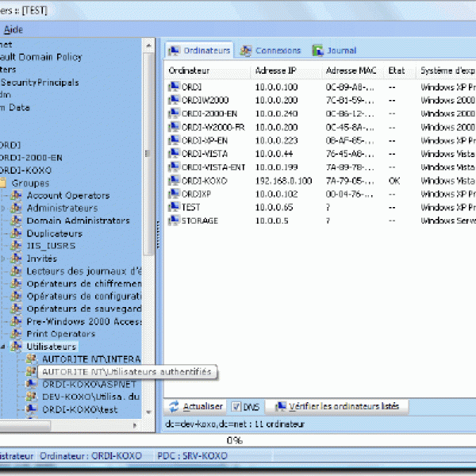Click the Duplicateurs group icon
The height and width of the screenshot is (476, 476).
coord(17,233)
